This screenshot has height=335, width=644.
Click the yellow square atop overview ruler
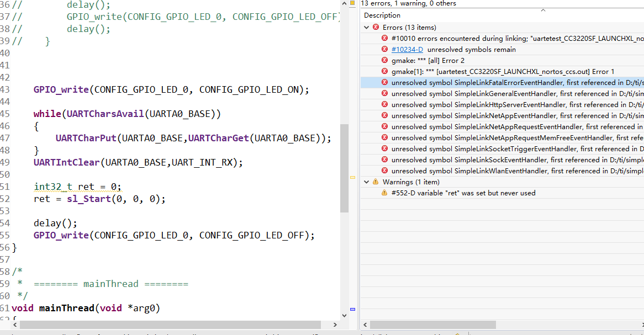pyautogui.click(x=352, y=3)
